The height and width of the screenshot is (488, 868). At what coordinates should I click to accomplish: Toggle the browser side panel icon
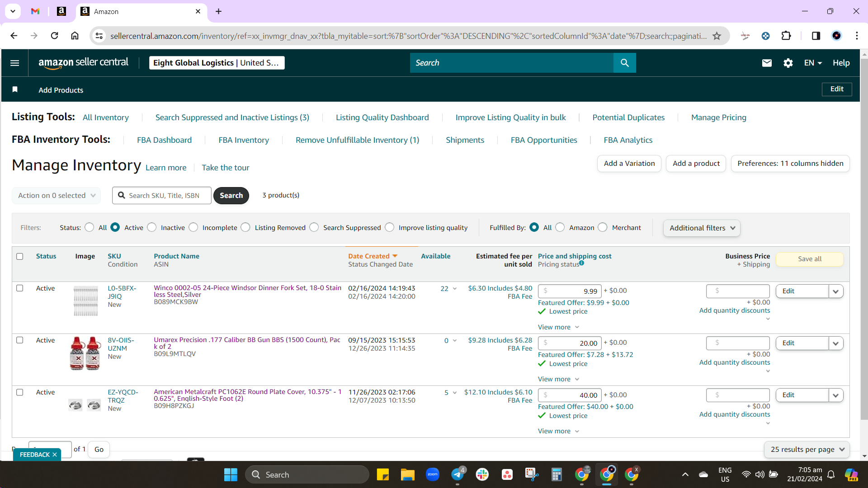(816, 36)
